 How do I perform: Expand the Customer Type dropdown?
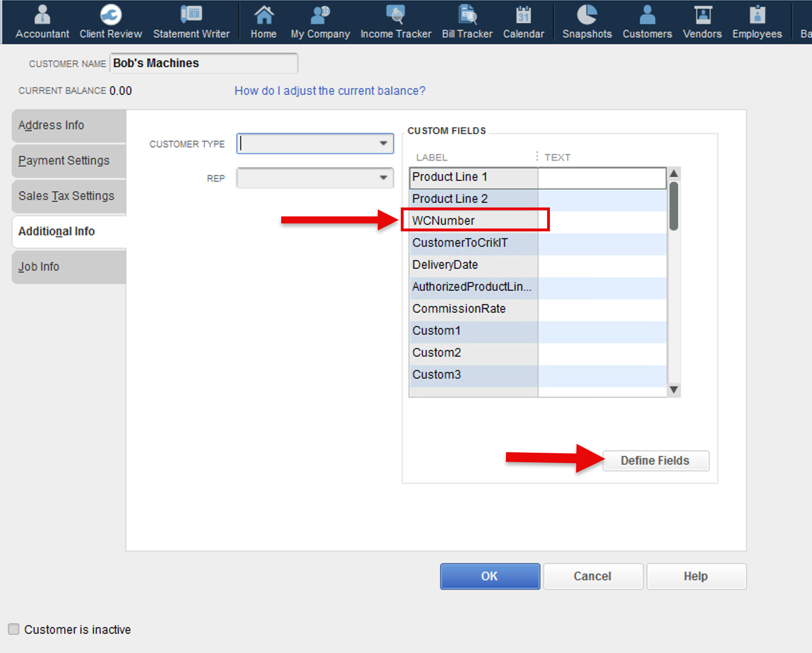(383, 143)
